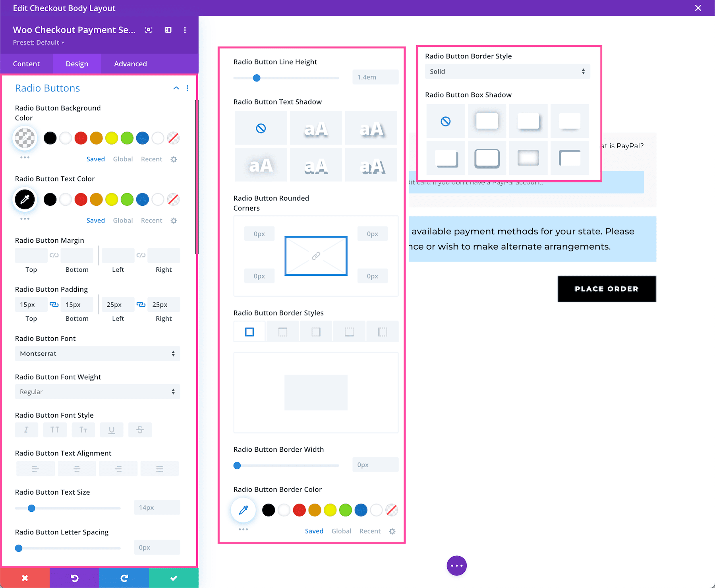Switch to the Advanced tab
Image resolution: width=715 pixels, height=588 pixels.
click(x=130, y=64)
